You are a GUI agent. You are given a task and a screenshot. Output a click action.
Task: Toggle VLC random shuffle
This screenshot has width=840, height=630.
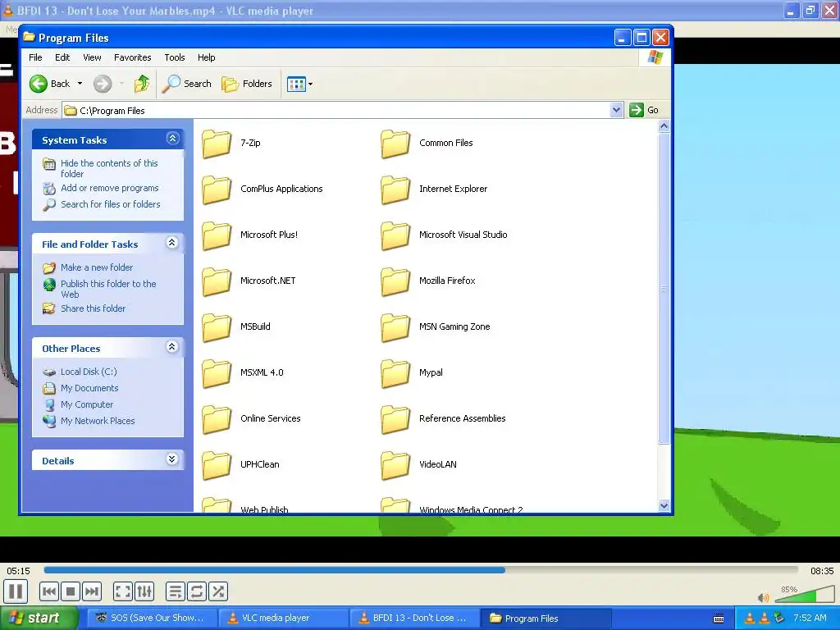[218, 591]
